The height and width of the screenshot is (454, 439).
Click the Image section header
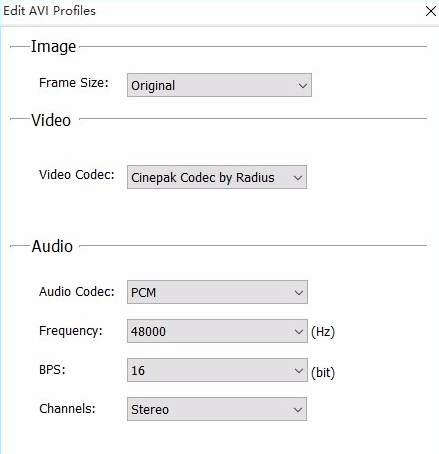pyautogui.click(x=53, y=47)
